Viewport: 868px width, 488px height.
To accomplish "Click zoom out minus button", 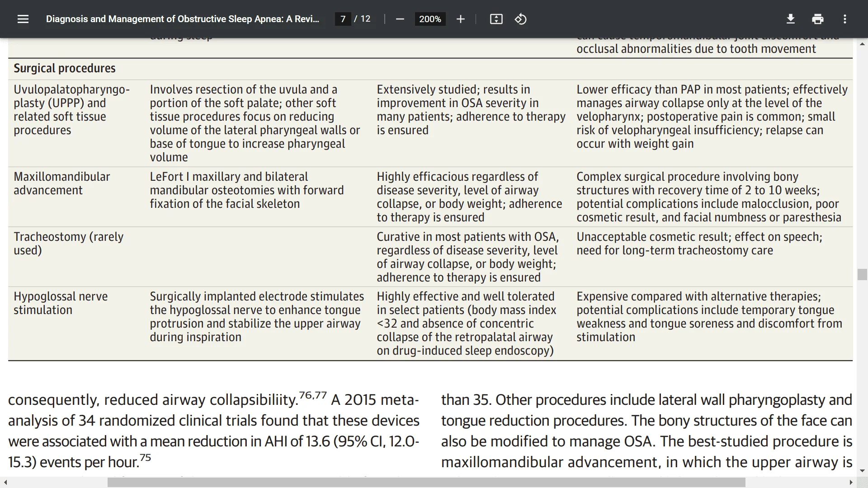I will coord(400,19).
